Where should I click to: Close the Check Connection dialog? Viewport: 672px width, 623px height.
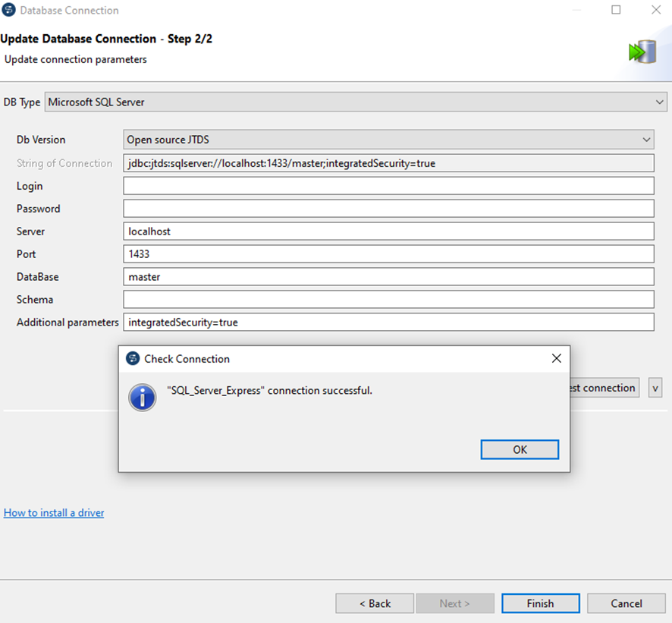[556, 358]
